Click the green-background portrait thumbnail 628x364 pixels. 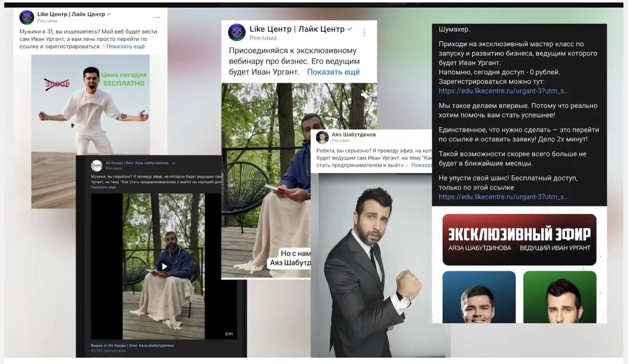pos(560,297)
